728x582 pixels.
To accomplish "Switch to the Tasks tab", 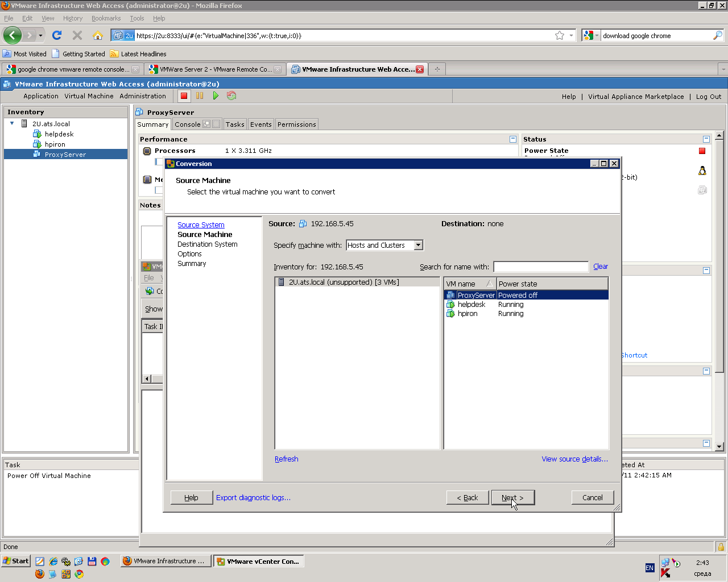I will pyautogui.click(x=235, y=124).
